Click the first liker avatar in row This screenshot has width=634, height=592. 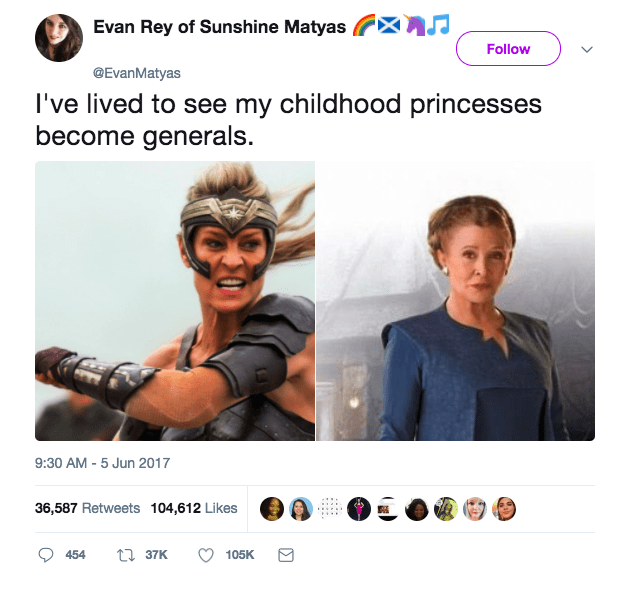click(x=271, y=509)
